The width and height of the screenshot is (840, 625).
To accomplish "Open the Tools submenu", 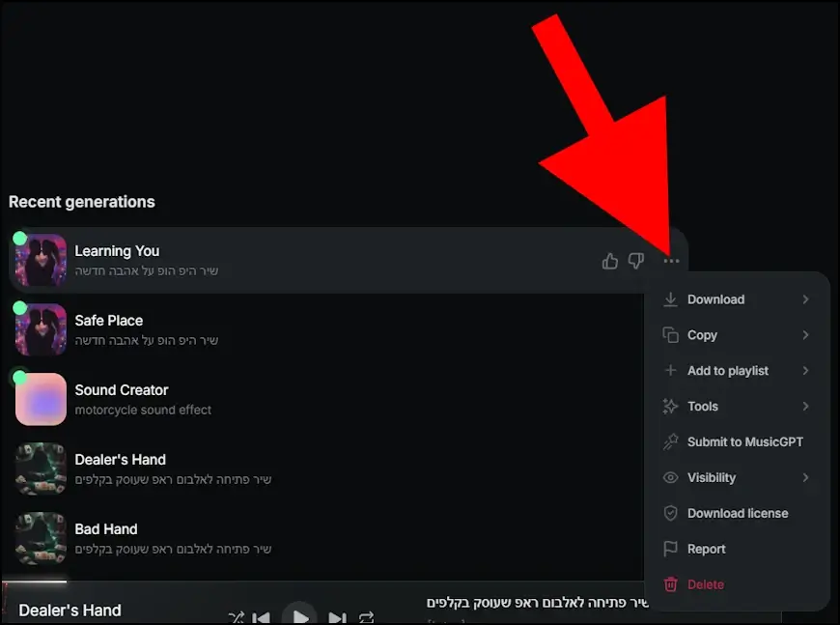I will [x=703, y=407].
